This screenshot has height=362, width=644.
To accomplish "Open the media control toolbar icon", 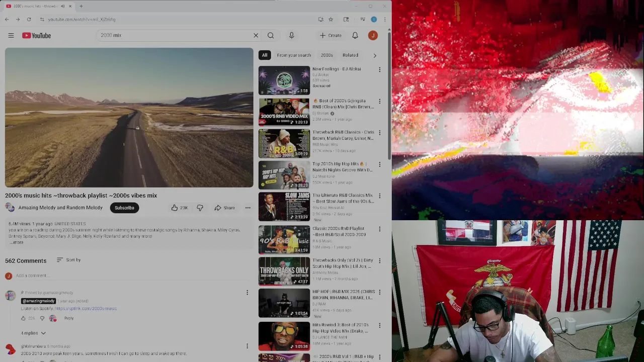I will pyautogui.click(x=362, y=19).
